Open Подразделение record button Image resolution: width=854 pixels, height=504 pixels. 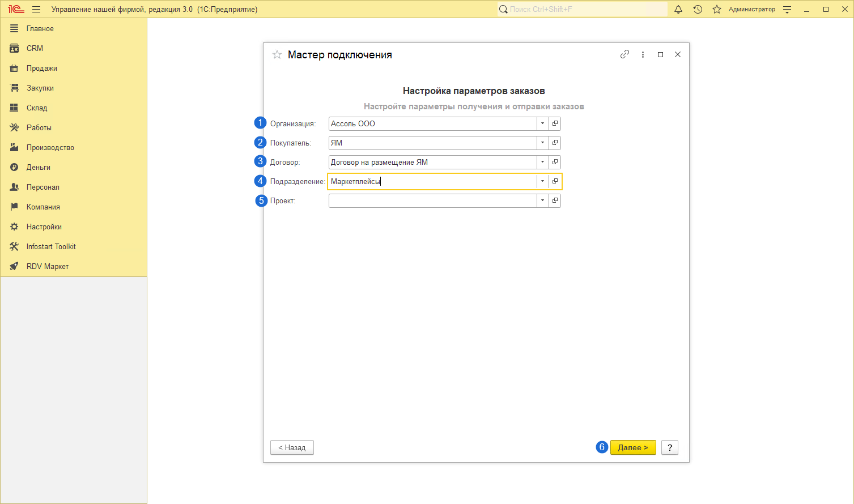click(x=555, y=181)
